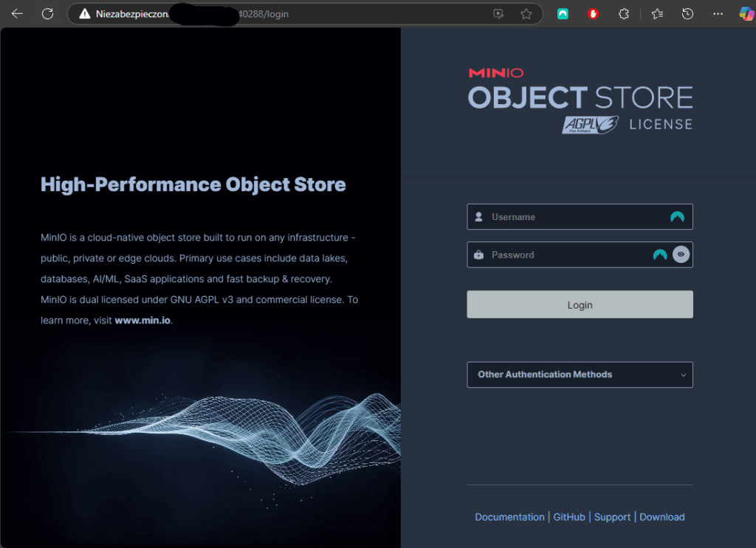756x548 pixels.
Task: Bookmark this page with the star icon
Action: [526, 14]
